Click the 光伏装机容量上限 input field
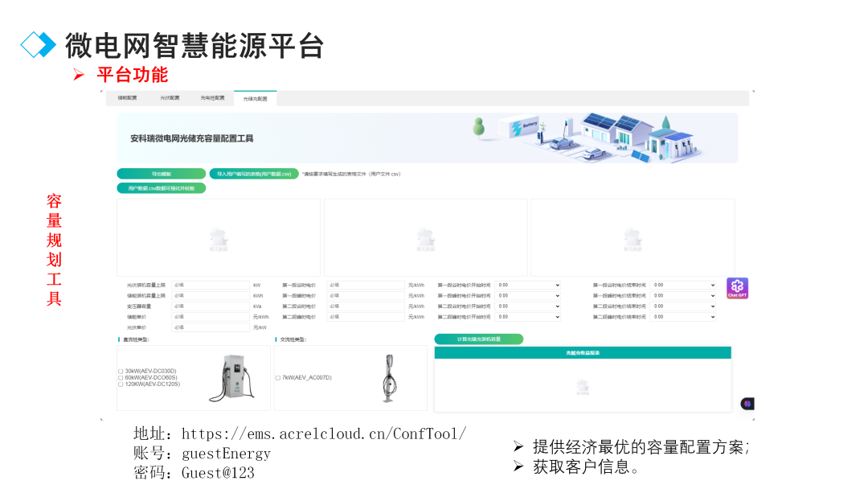 click(x=209, y=284)
